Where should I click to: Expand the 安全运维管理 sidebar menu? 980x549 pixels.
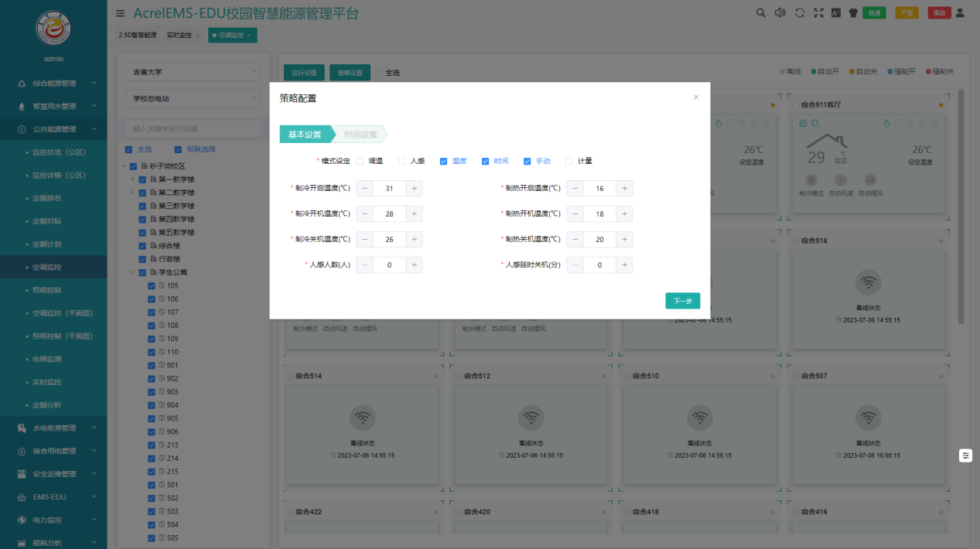(x=53, y=473)
